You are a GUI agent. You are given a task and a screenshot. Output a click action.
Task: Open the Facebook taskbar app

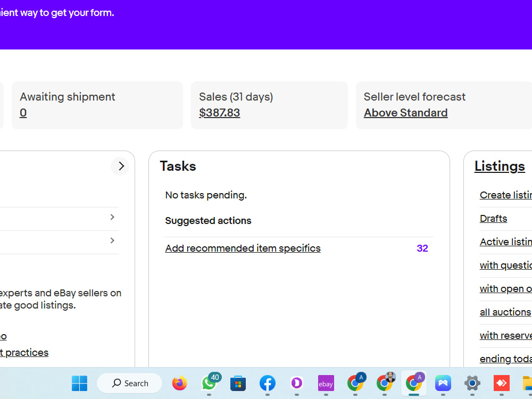[268, 384]
